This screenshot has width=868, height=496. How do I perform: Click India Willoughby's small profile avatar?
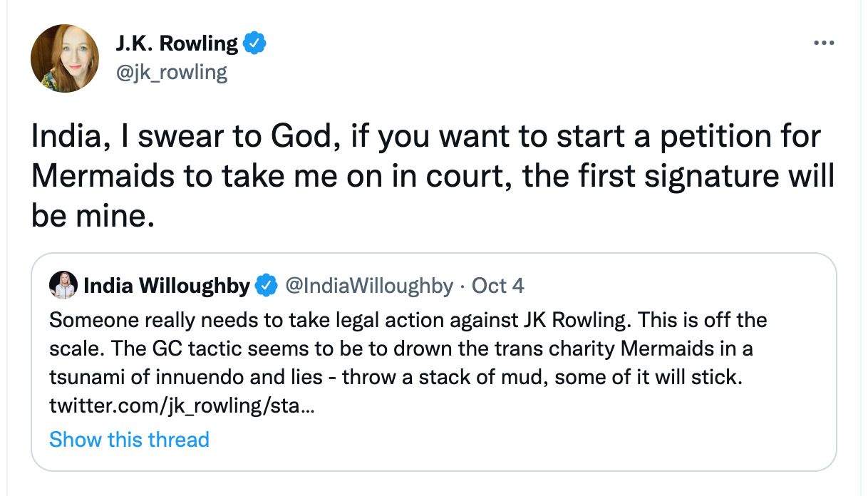pyautogui.click(x=63, y=286)
